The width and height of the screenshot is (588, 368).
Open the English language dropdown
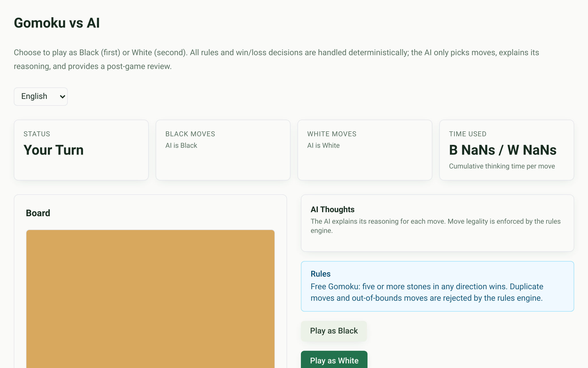coord(41,97)
